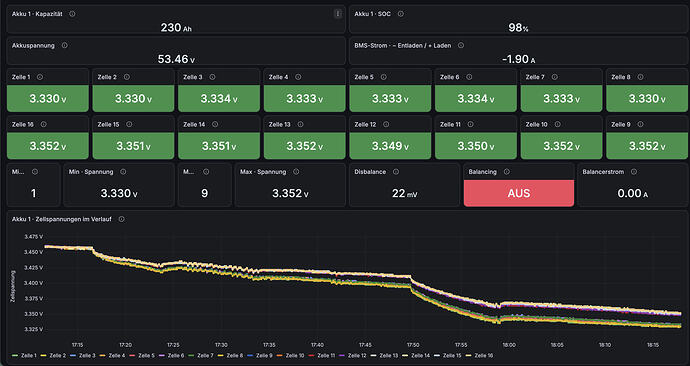Click the 3.475 V y-axis label

click(x=33, y=237)
